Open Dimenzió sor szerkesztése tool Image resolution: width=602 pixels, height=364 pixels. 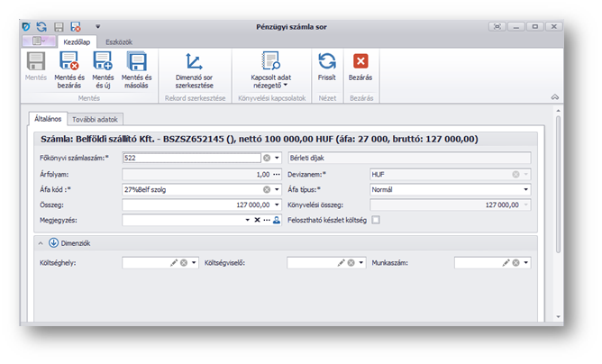[194, 62]
